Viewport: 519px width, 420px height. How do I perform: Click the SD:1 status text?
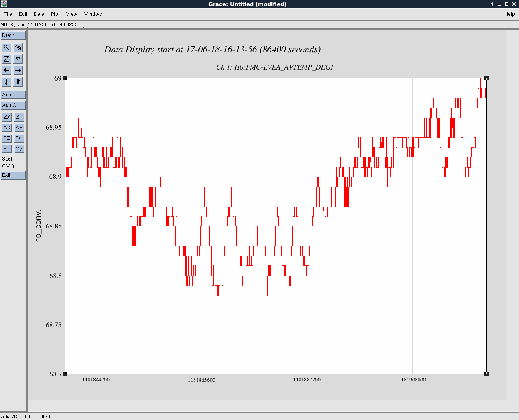click(7, 159)
